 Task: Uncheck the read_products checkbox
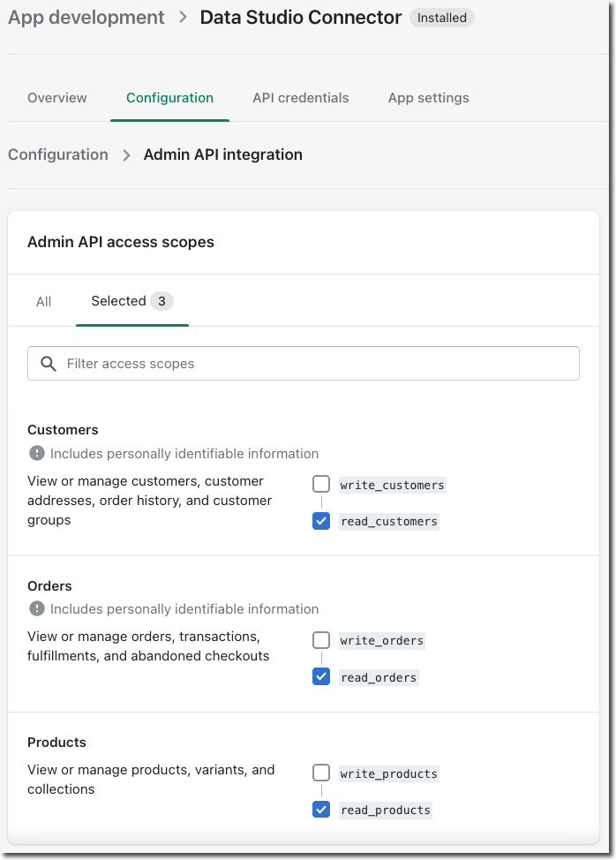pyautogui.click(x=321, y=810)
